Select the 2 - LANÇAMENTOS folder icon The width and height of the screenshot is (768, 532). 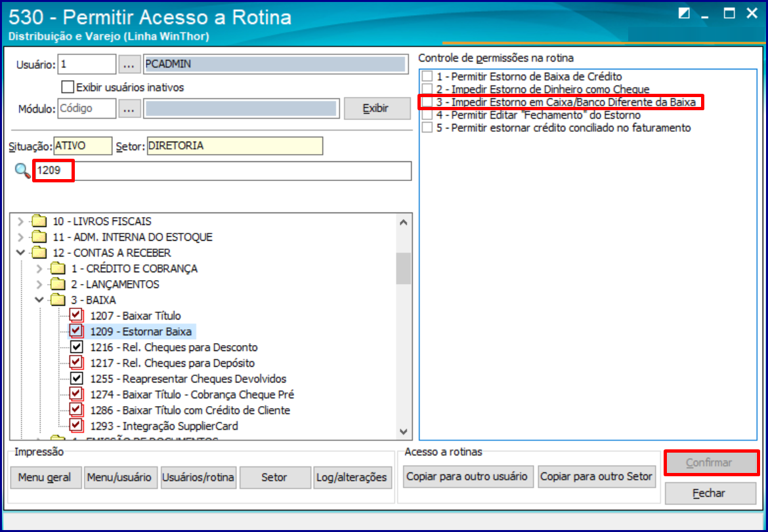pyautogui.click(x=58, y=284)
